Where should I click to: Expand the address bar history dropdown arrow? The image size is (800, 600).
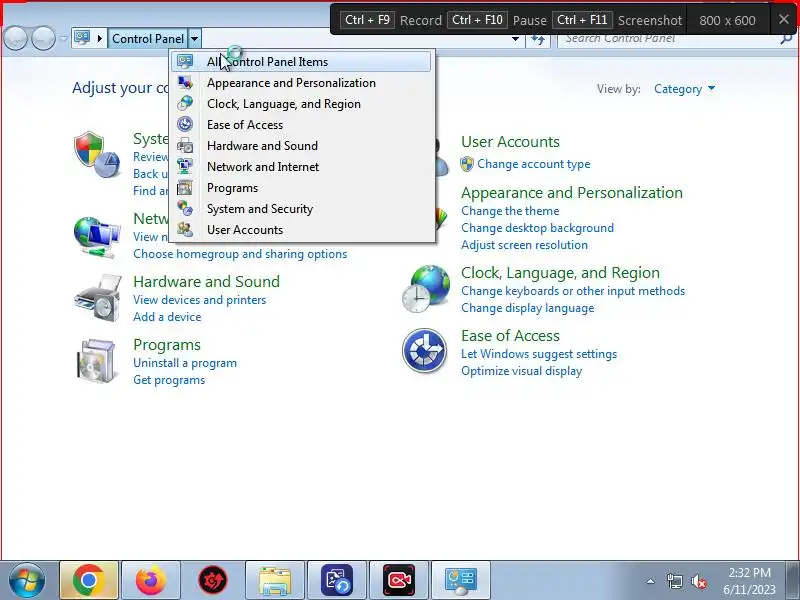tap(515, 39)
